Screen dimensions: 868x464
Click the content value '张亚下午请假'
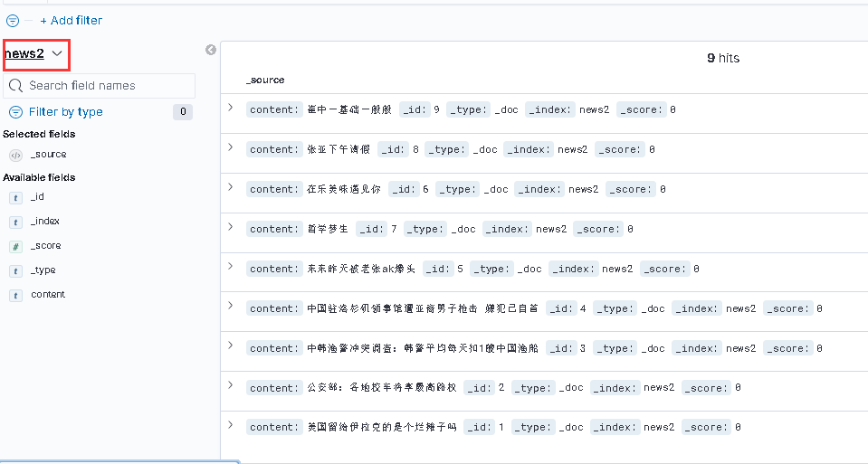coord(339,149)
